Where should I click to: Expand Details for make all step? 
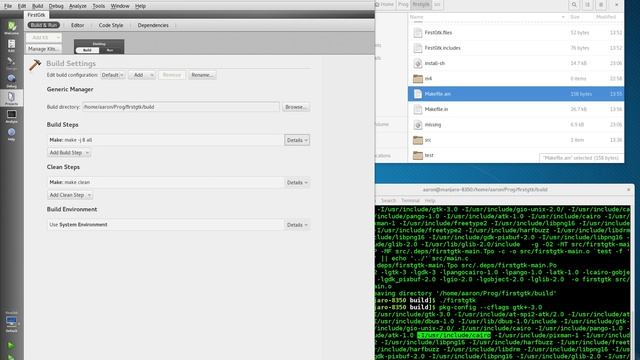297,140
